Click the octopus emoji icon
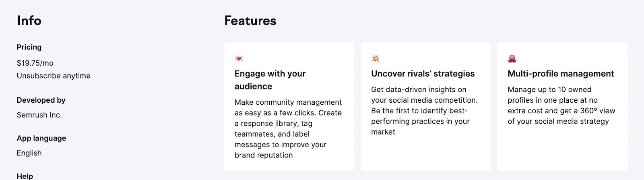This screenshot has width=644, height=180. 512,59
